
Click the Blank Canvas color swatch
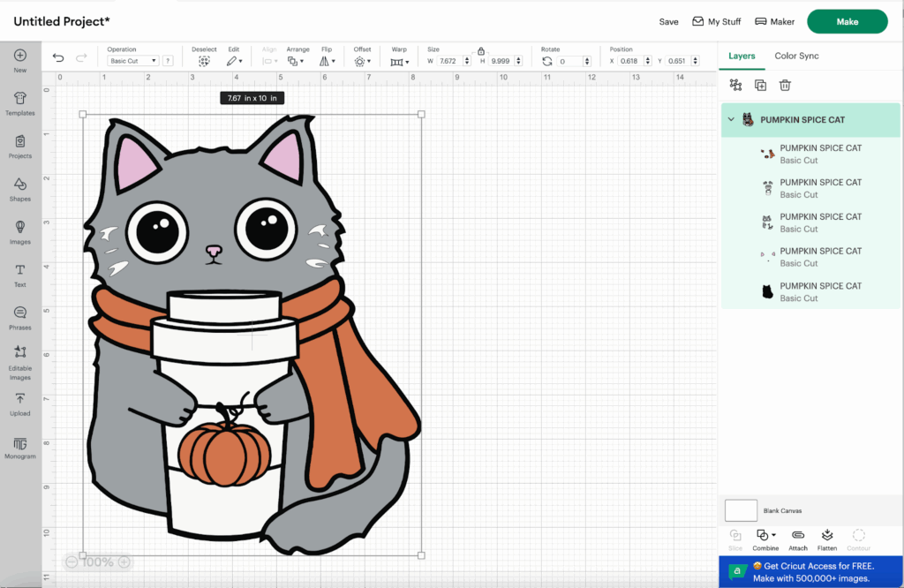point(741,510)
